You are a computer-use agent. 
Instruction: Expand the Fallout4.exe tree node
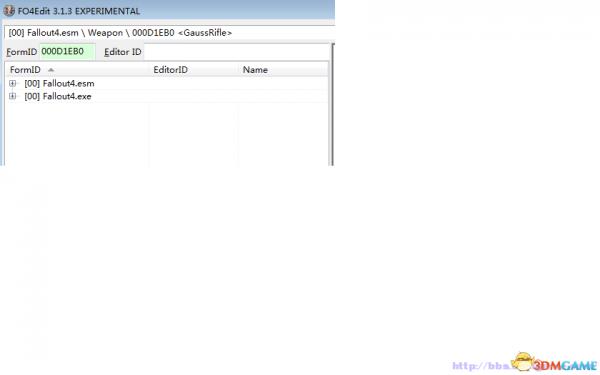click(x=13, y=96)
